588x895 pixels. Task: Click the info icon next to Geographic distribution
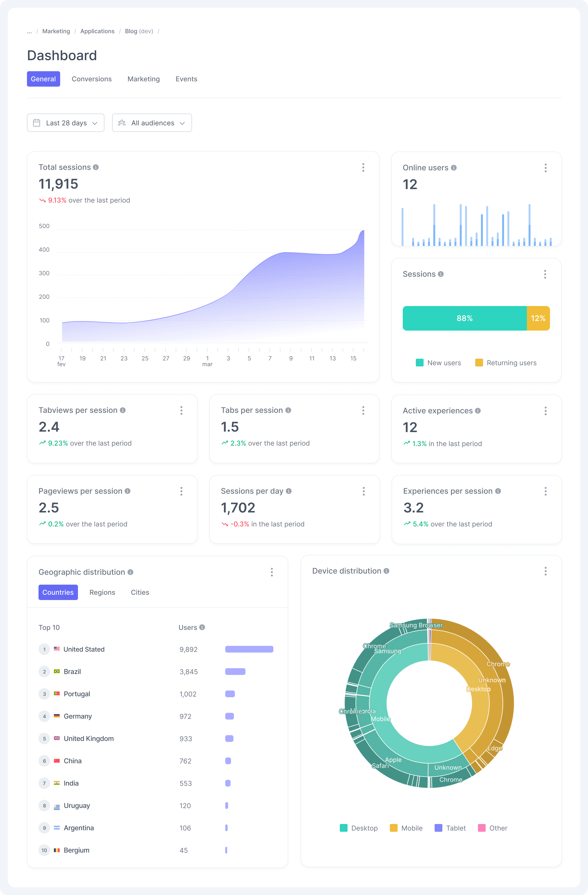tap(130, 572)
